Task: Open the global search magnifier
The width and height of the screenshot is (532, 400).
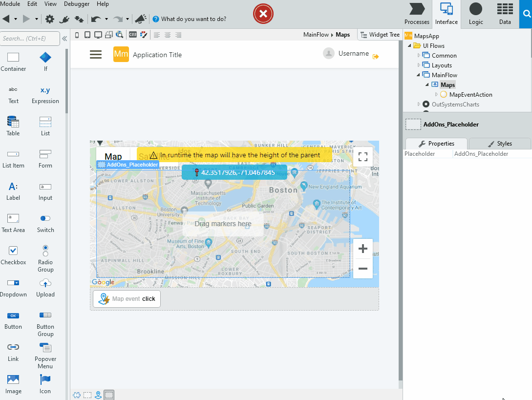Action: (526, 14)
